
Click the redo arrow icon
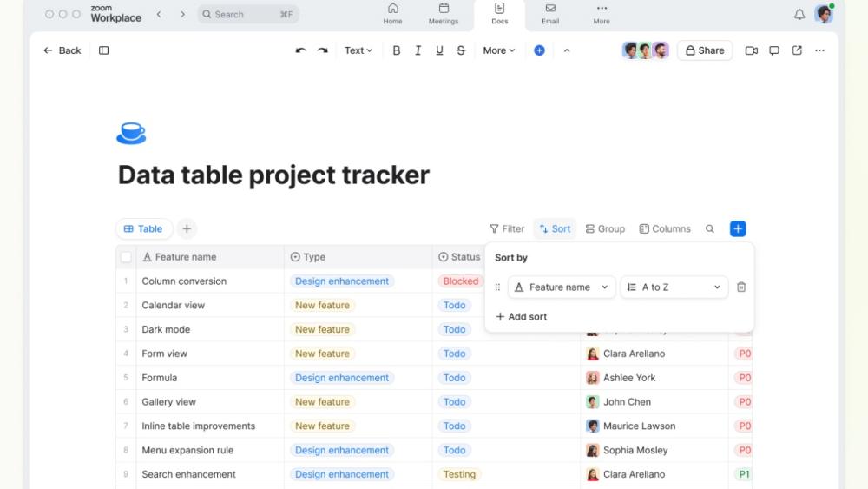[323, 50]
